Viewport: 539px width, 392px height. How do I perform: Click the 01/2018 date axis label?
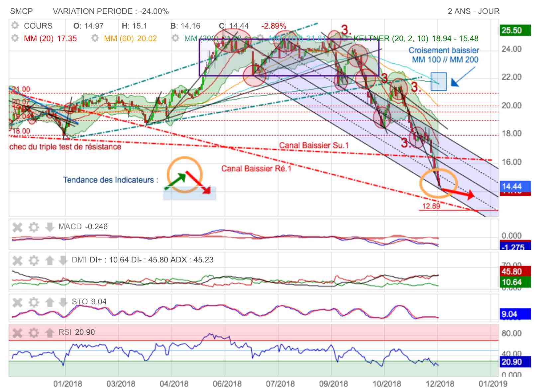pos(68,384)
